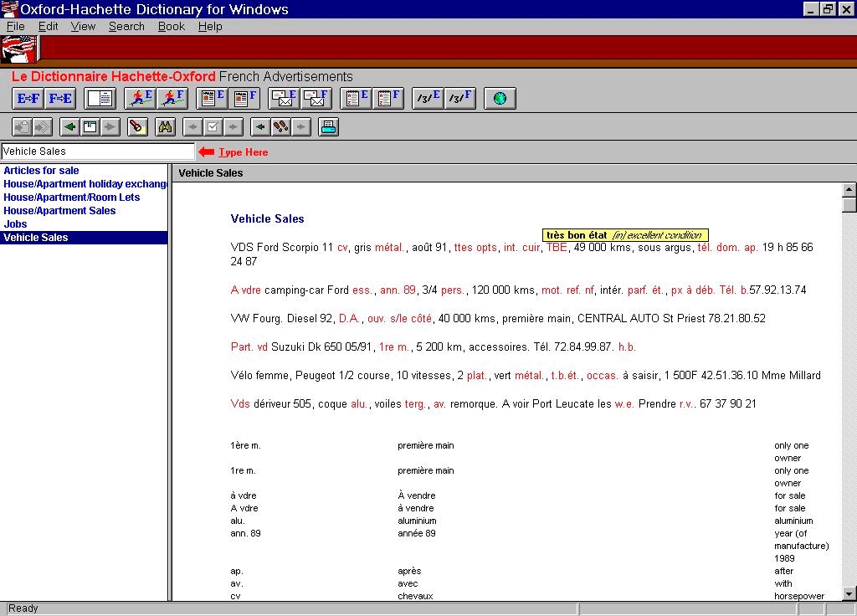The height and width of the screenshot is (616, 857).
Task: Click the red 'h.b.' abbreviation
Action: click(x=627, y=347)
